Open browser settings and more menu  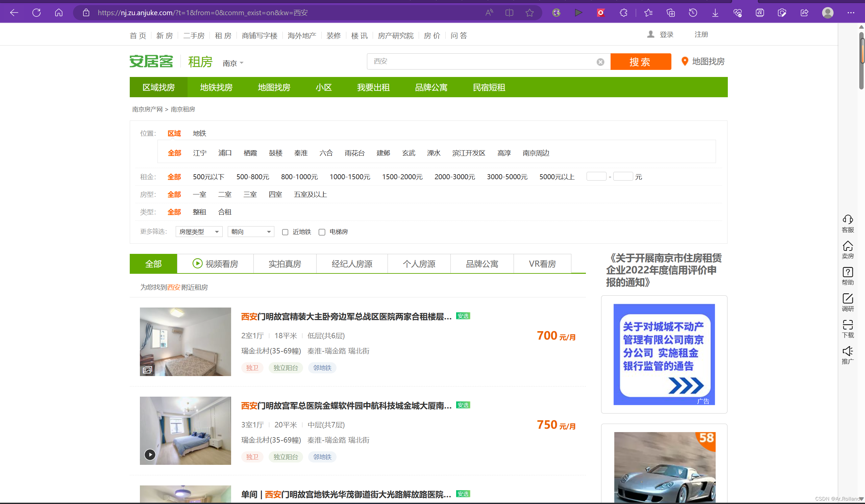coord(850,13)
